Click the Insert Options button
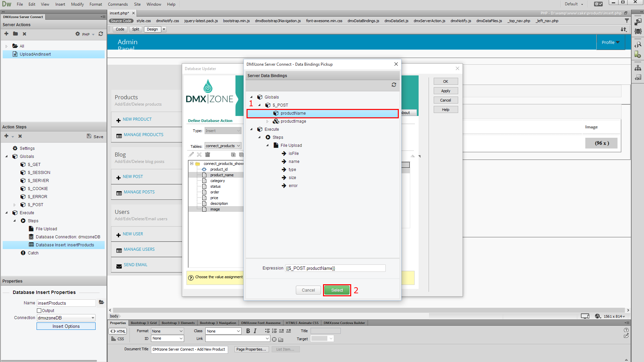The width and height of the screenshot is (644, 362). click(66, 326)
